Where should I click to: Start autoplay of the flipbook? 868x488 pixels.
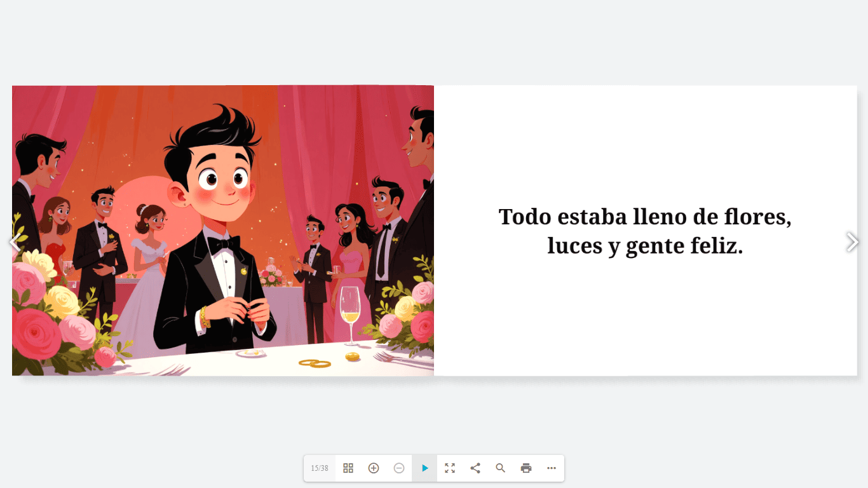[x=424, y=468]
